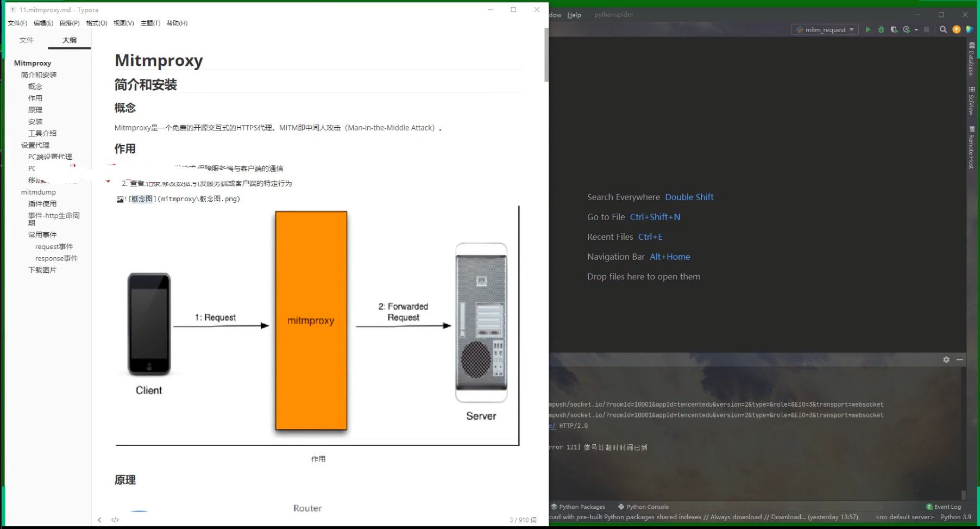Open 段落(P) menu in Typora
The width and height of the screenshot is (980, 529).
[70, 23]
